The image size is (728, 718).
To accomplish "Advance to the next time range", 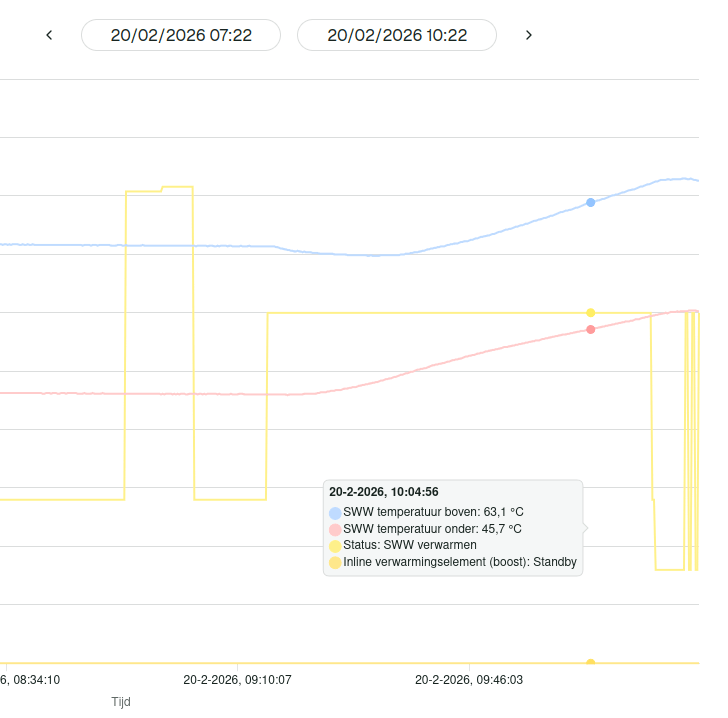I will click(529, 35).
